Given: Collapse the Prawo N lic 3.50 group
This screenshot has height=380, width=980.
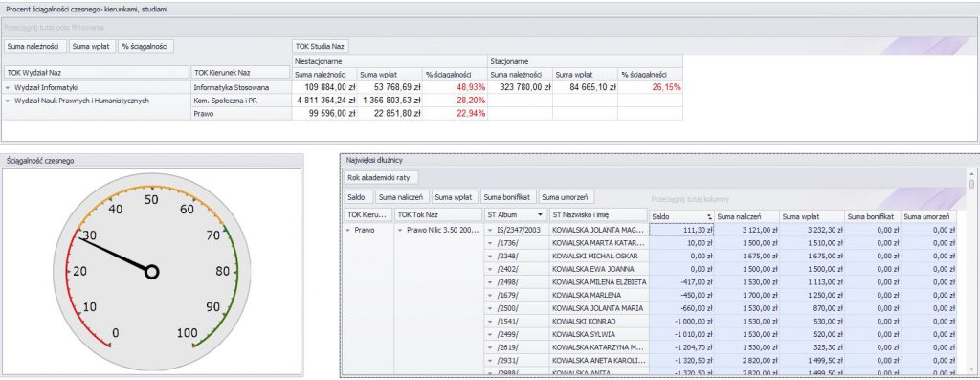Looking at the screenshot, I should (401, 230).
